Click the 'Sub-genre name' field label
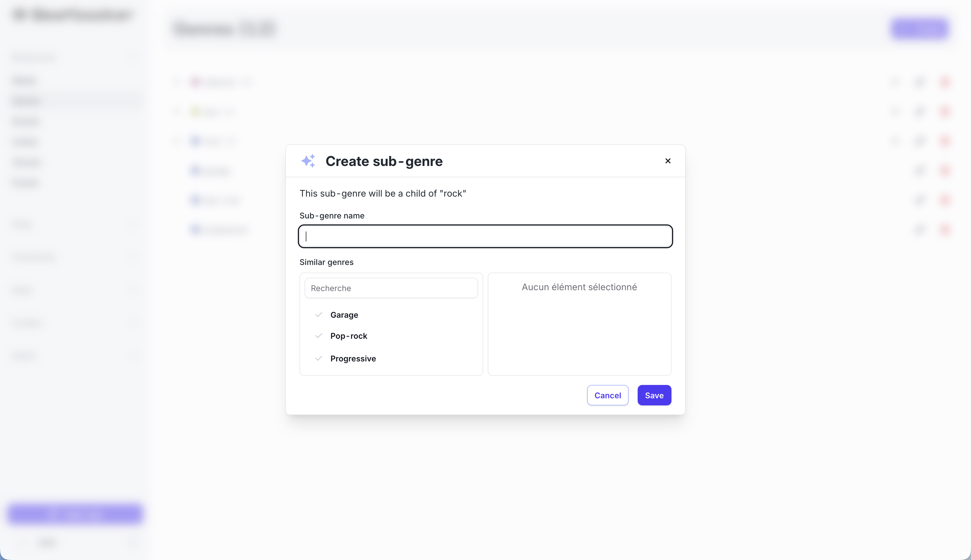The height and width of the screenshot is (560, 971). pyautogui.click(x=332, y=216)
